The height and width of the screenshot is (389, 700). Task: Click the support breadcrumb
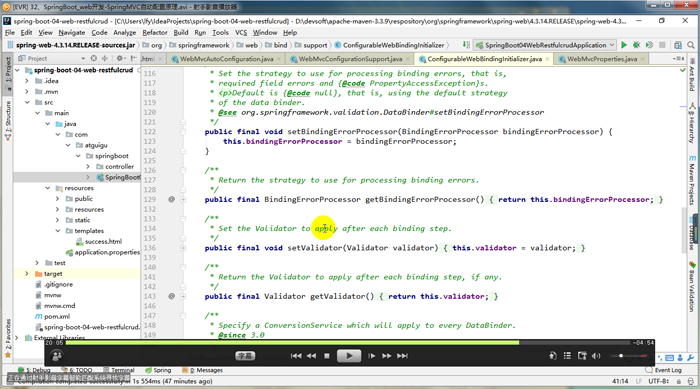(311, 45)
